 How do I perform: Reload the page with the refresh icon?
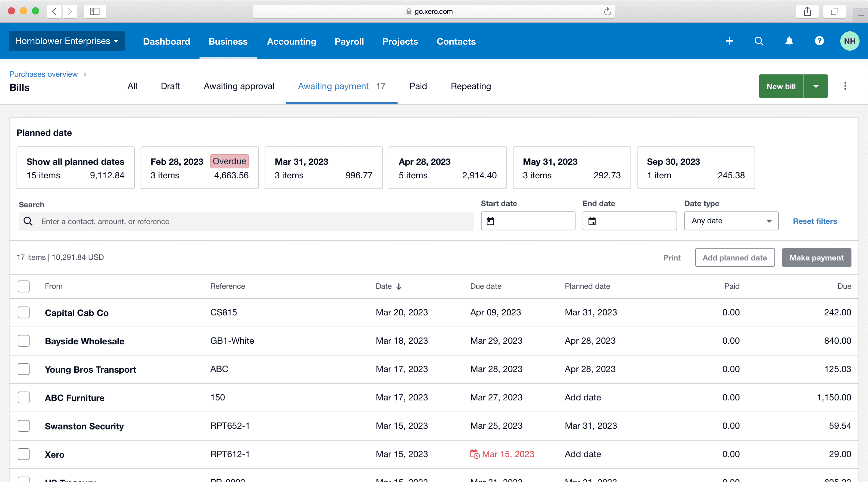pos(608,11)
